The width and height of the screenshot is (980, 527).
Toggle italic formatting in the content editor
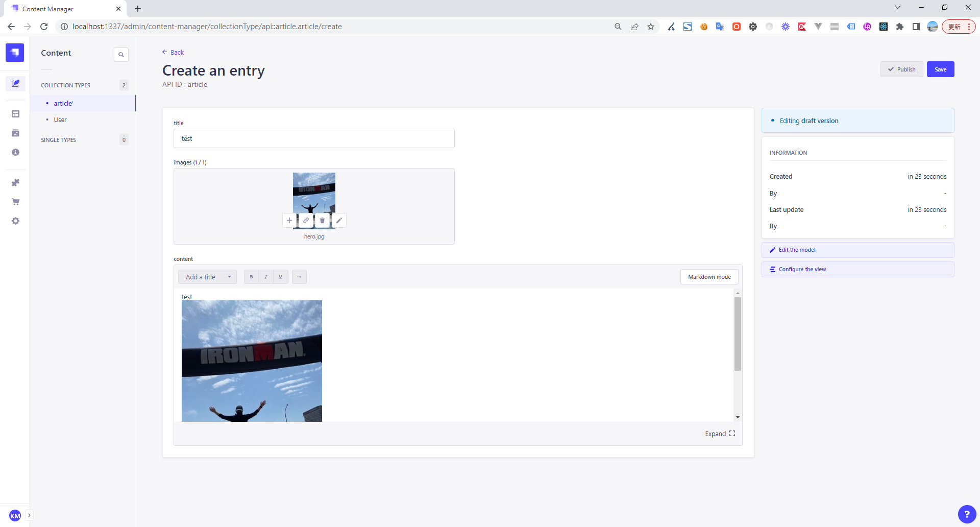tap(266, 277)
